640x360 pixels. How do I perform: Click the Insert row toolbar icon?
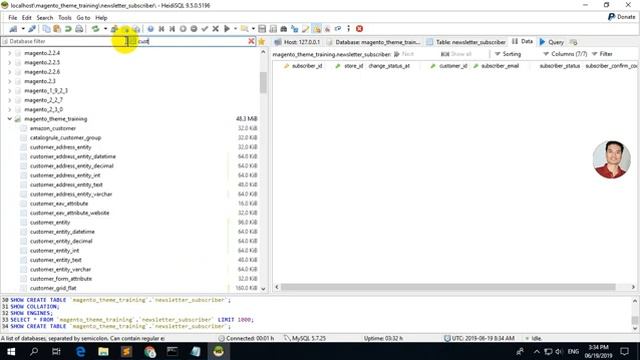click(x=183, y=29)
